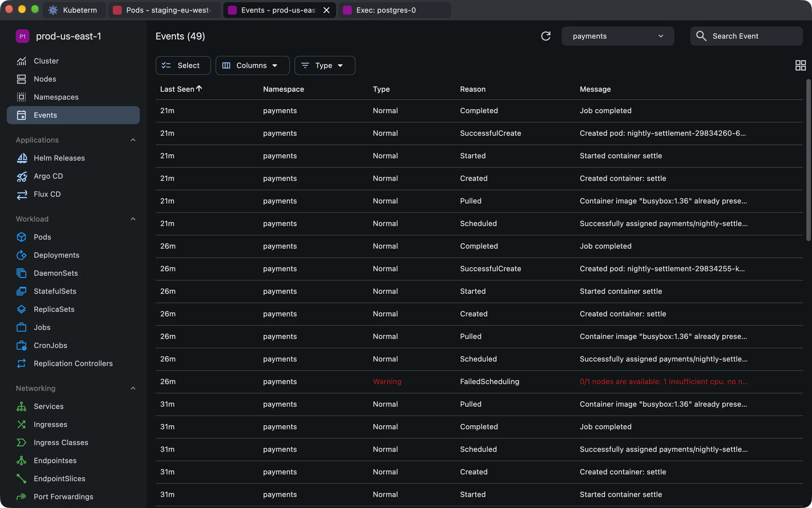Image resolution: width=812 pixels, height=508 pixels.
Task: Open the Columns dropdown
Action: (252, 65)
